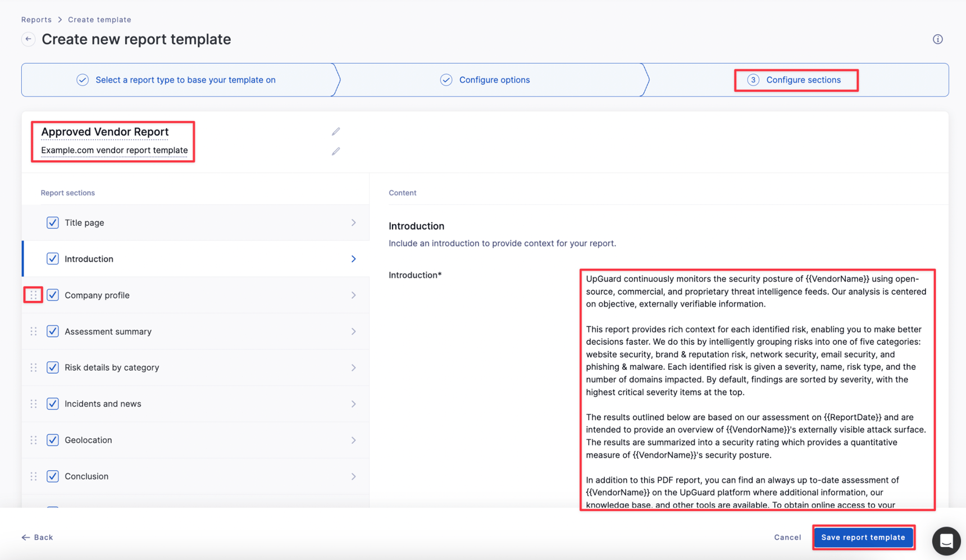The image size is (966, 560).
Task: Expand the Company profile section
Action: [354, 295]
